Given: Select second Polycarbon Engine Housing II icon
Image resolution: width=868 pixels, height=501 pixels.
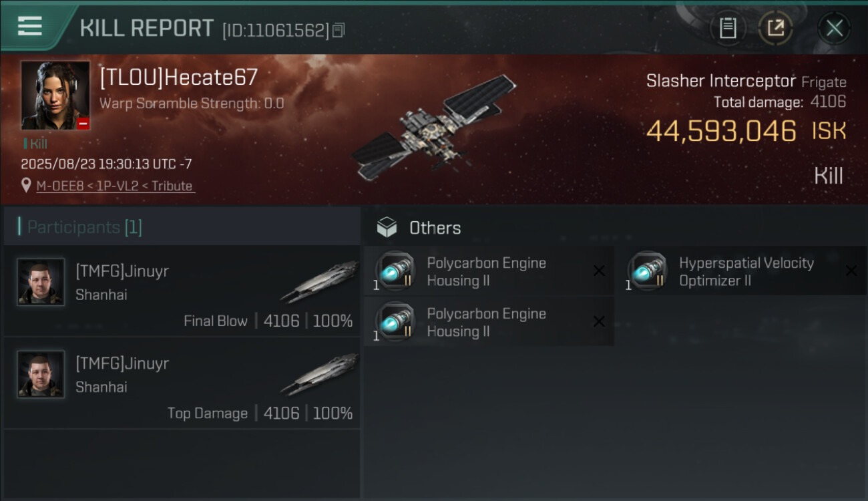Looking at the screenshot, I should coord(395,321).
